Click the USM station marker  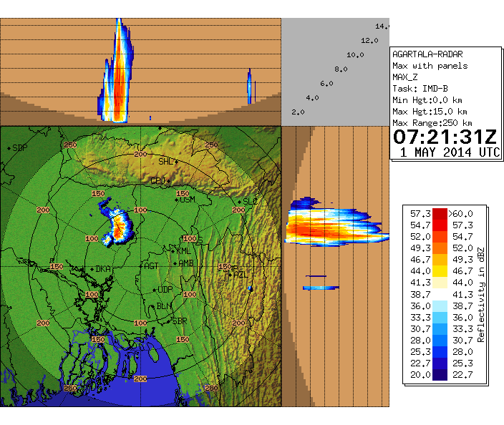176,200
